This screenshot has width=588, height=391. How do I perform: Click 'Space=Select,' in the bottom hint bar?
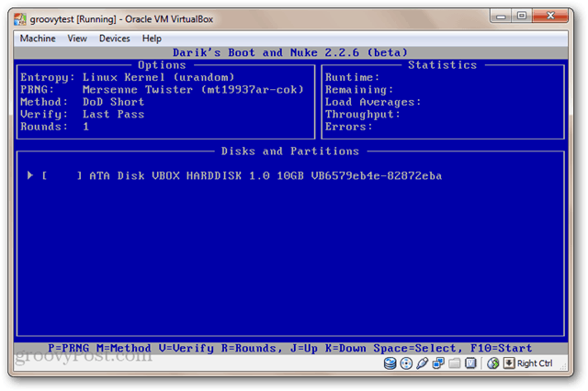[418, 348]
